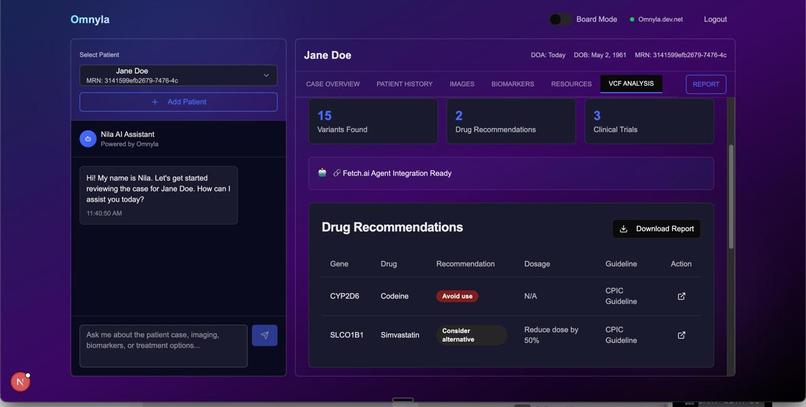Viewport: 806px width, 407px height.
Task: Click the Add Patient button
Action: click(178, 102)
